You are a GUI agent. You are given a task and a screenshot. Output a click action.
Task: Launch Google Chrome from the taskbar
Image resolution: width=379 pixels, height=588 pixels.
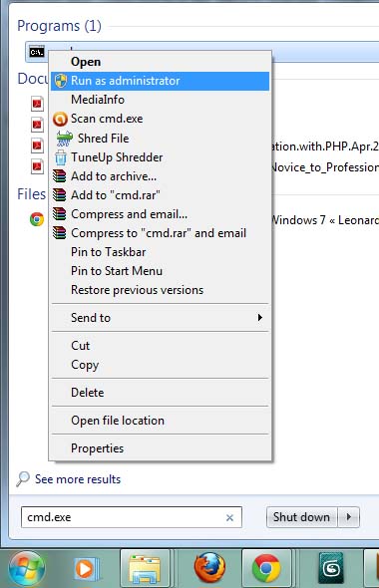[x=266, y=569]
